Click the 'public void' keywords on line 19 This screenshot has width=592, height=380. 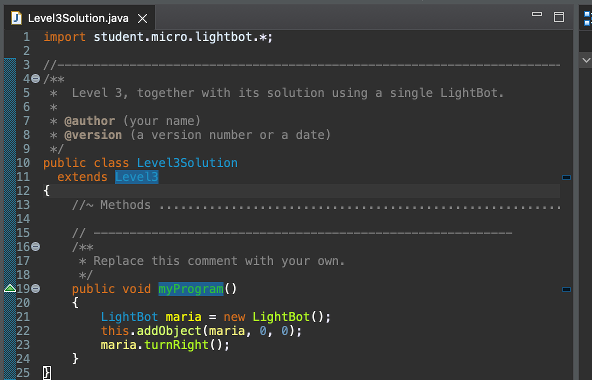click(111, 289)
